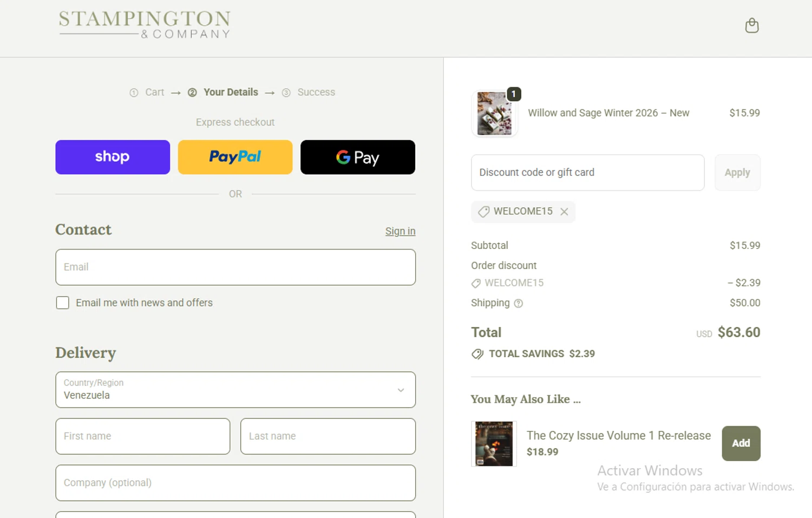
Task: Click the Shipping cost $50.00
Action: (745, 303)
